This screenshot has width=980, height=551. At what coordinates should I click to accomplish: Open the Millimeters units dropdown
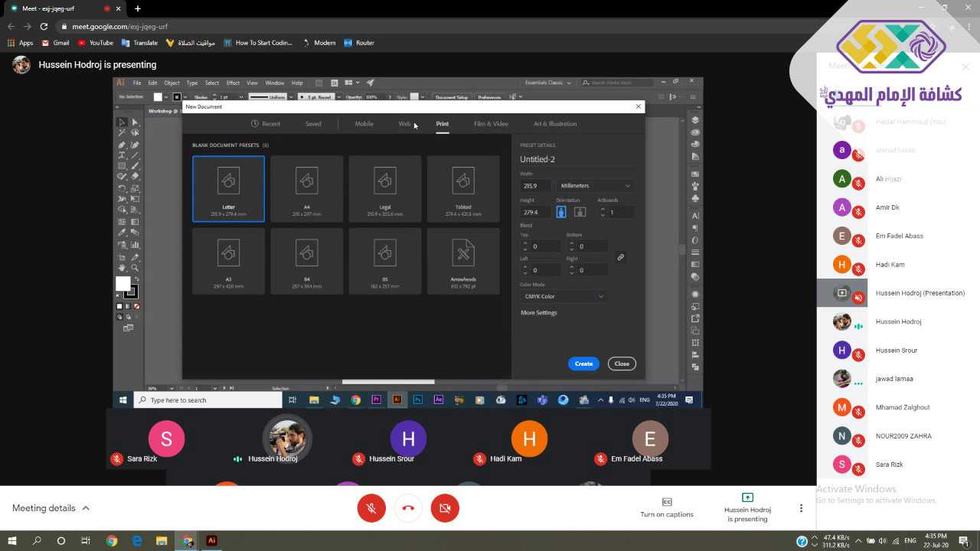(x=595, y=186)
